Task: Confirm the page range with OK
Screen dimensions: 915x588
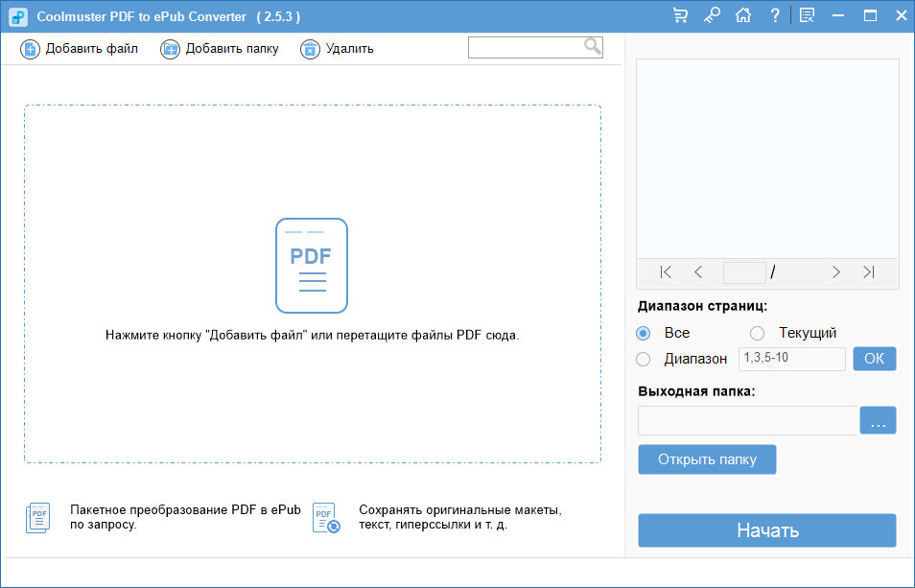Action: tap(874, 359)
